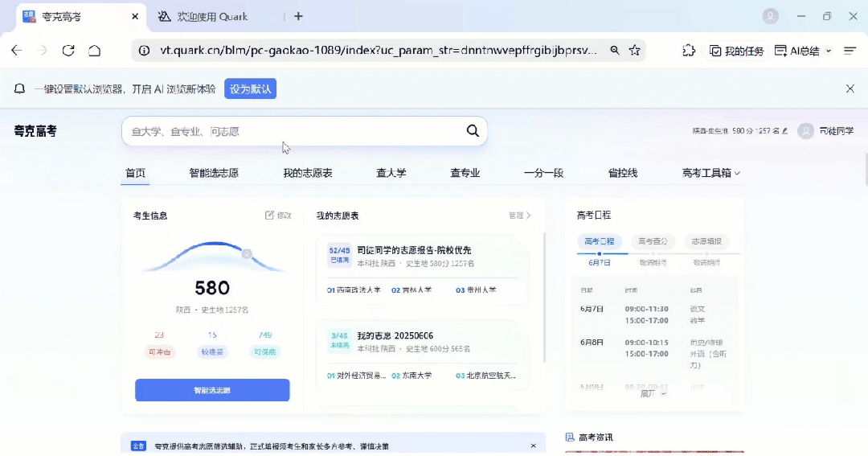Switch to the 欢迎使用 Quark tab
The width and height of the screenshot is (868, 456).
(x=211, y=17)
